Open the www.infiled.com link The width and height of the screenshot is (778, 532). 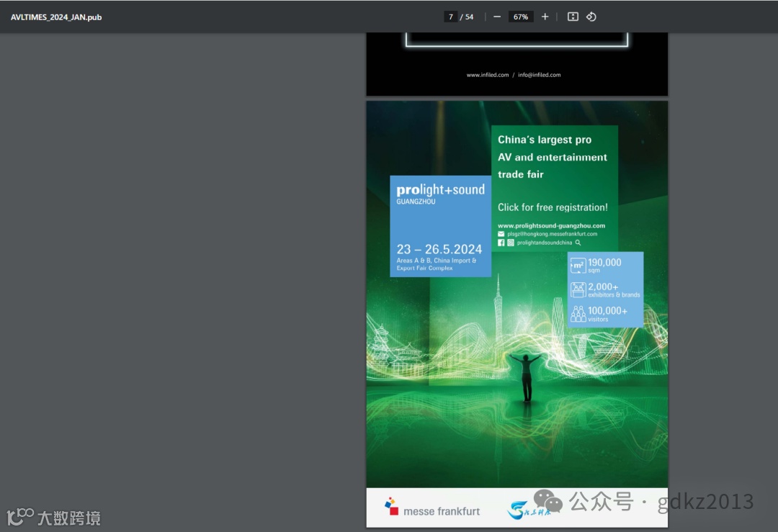(487, 75)
